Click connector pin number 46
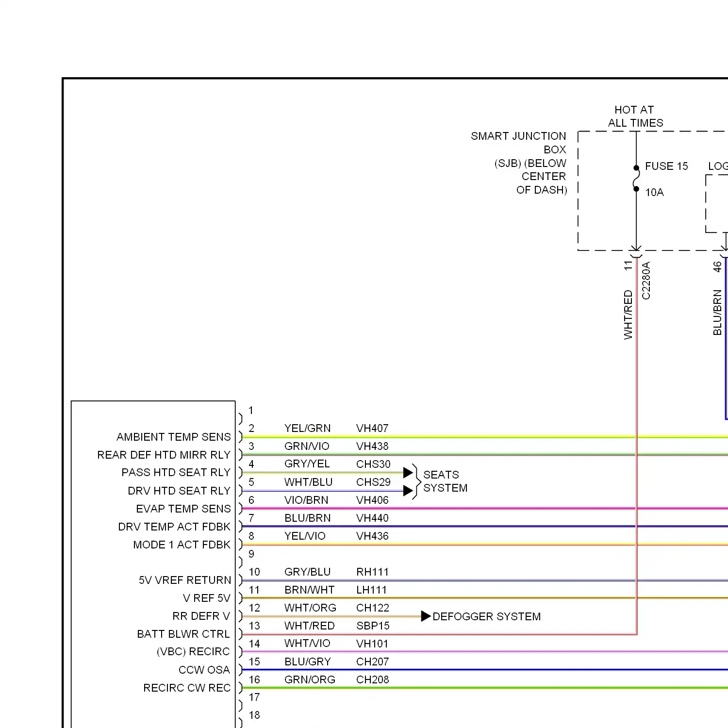The image size is (728, 728). (717, 266)
